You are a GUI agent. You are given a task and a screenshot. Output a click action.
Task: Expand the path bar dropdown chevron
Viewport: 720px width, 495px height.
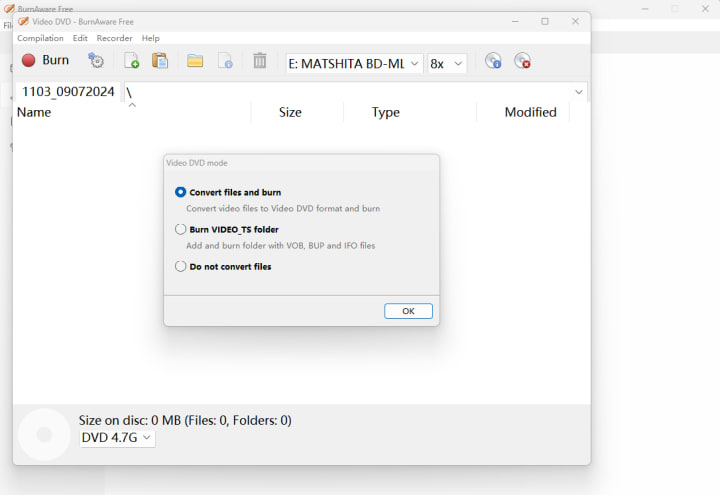click(579, 92)
